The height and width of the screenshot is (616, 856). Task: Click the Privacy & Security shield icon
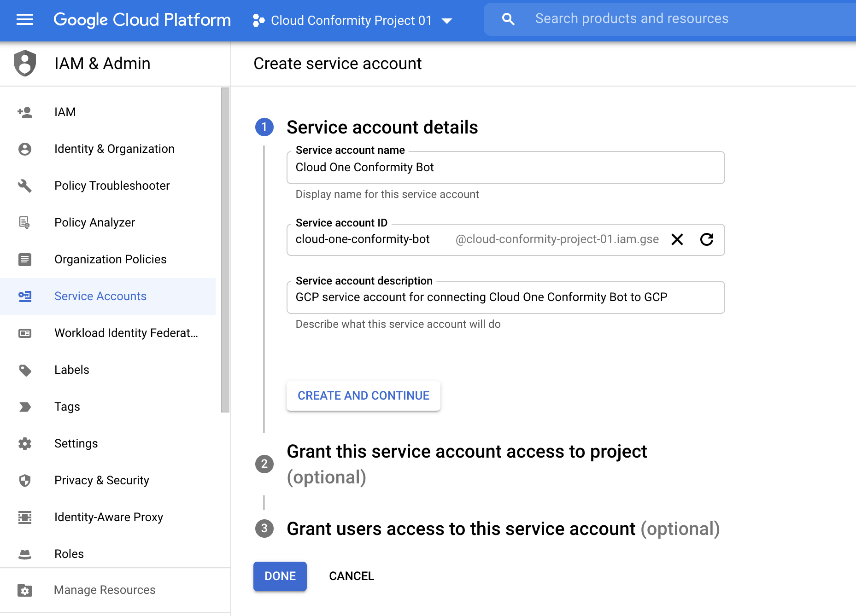(x=25, y=480)
